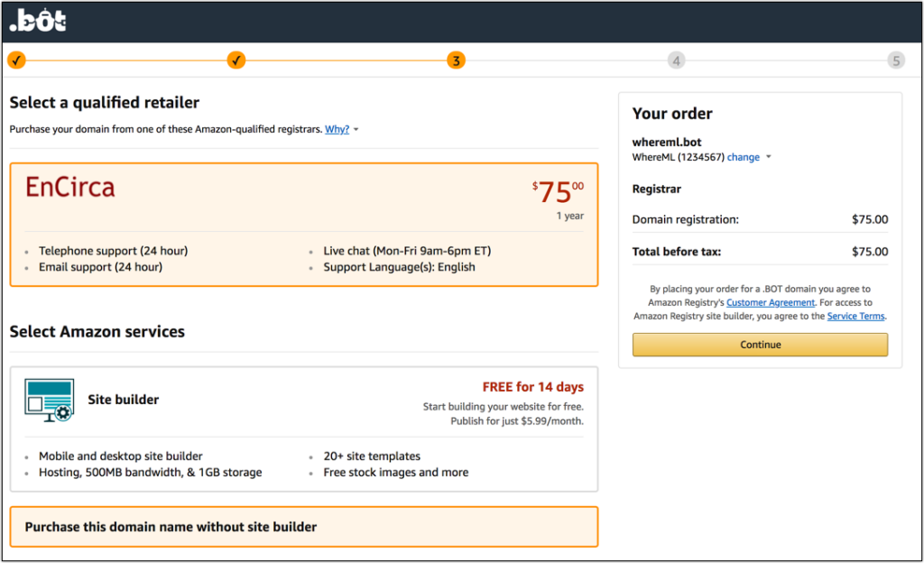This screenshot has height=563, width=924.
Task: Click the change link for WhereML
Action: (x=744, y=157)
